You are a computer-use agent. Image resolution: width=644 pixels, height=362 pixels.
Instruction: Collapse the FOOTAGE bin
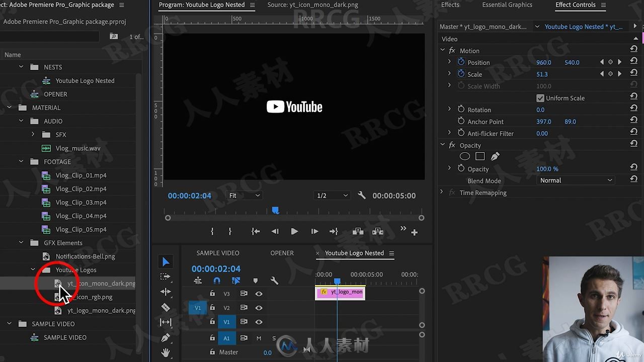(x=21, y=161)
